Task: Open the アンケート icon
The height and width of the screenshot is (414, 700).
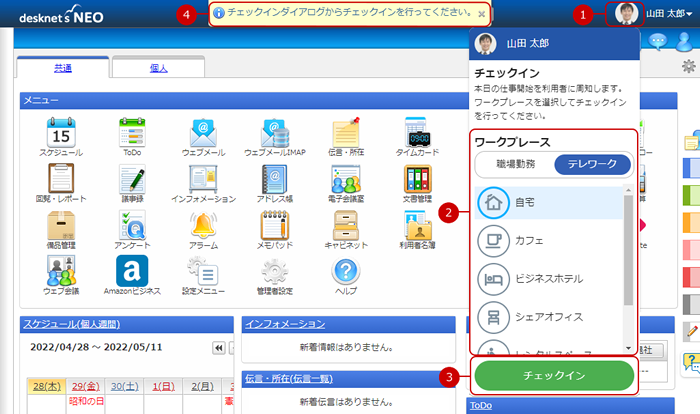Action: click(132, 225)
